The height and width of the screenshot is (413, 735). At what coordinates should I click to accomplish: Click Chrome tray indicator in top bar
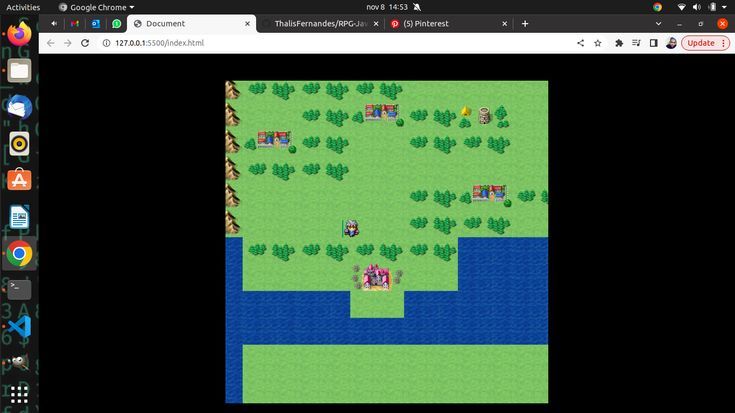(657, 7)
